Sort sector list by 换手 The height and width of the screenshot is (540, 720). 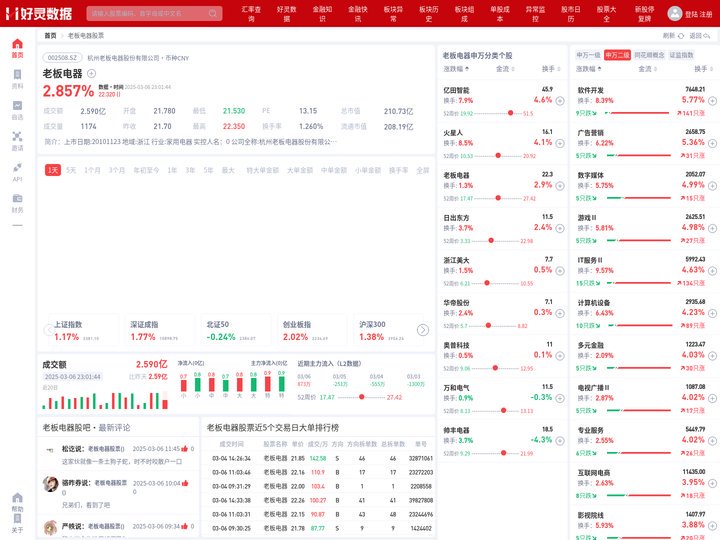click(703, 69)
